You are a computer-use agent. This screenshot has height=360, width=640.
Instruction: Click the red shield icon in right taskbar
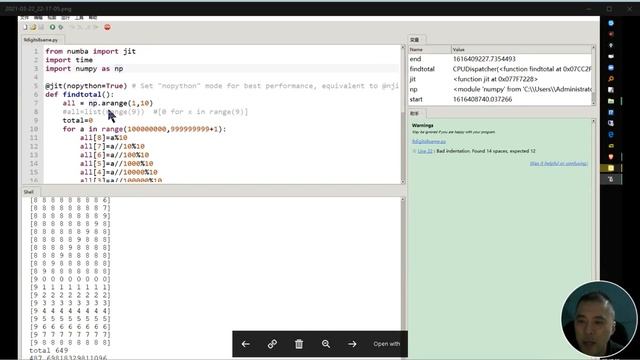611,157
